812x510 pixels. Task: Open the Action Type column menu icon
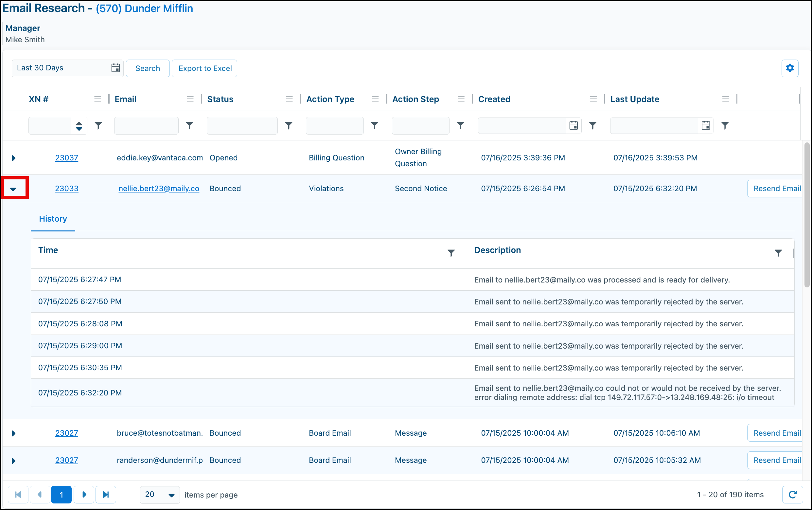point(375,99)
